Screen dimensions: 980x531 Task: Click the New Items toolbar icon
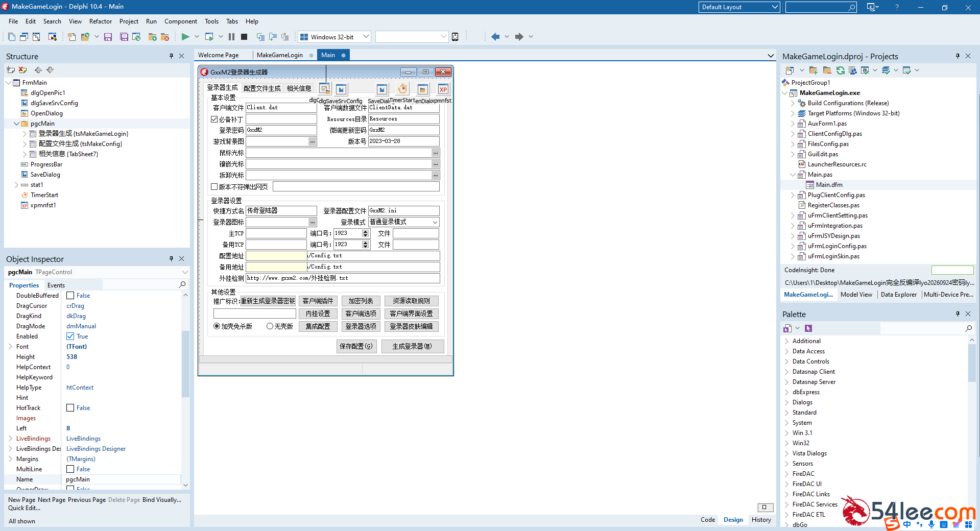(71, 37)
